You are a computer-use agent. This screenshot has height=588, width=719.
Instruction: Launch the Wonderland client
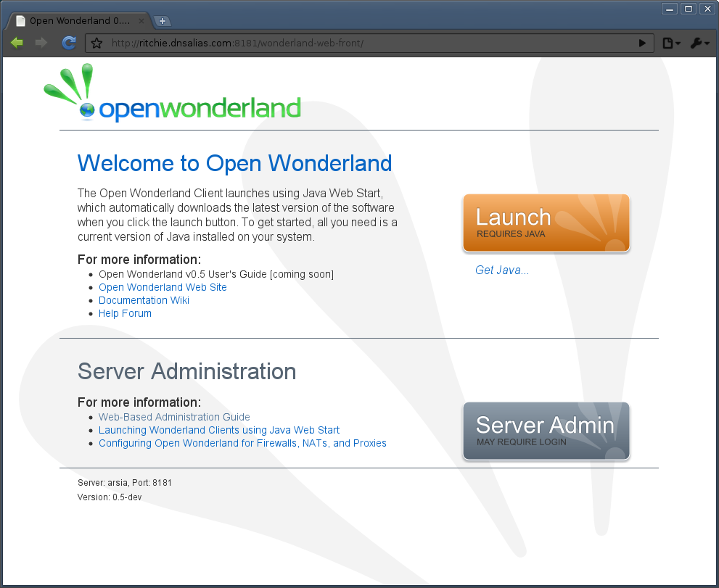pyautogui.click(x=546, y=223)
